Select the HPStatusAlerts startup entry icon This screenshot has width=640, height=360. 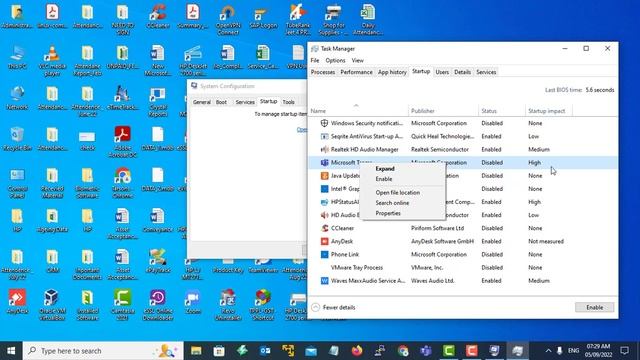324,202
